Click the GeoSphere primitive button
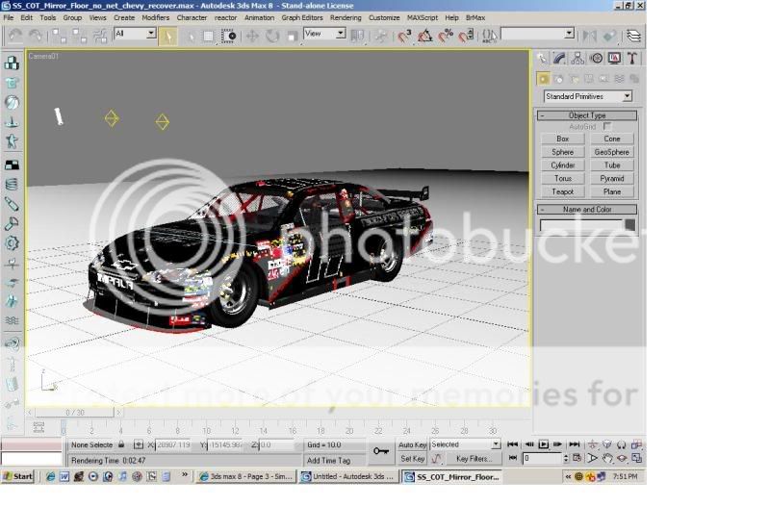 tap(612, 152)
